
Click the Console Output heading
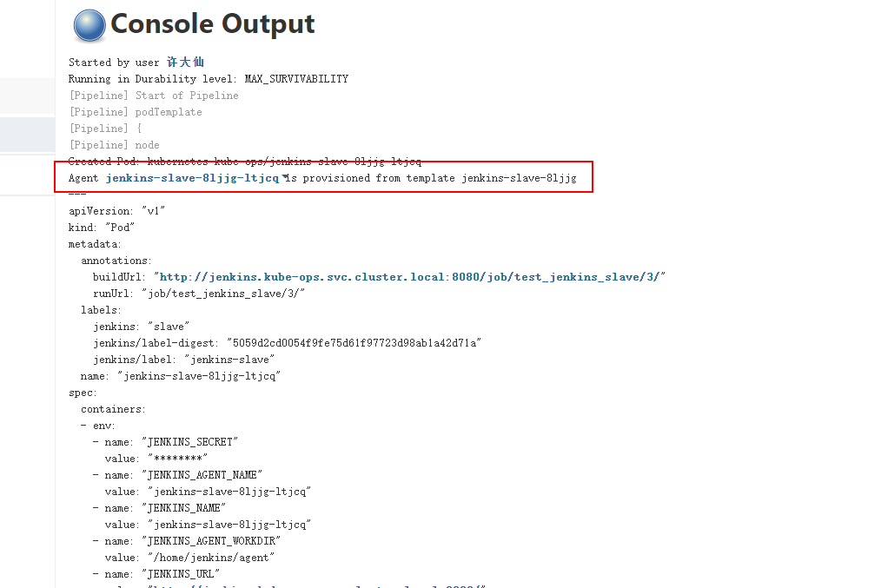[212, 24]
